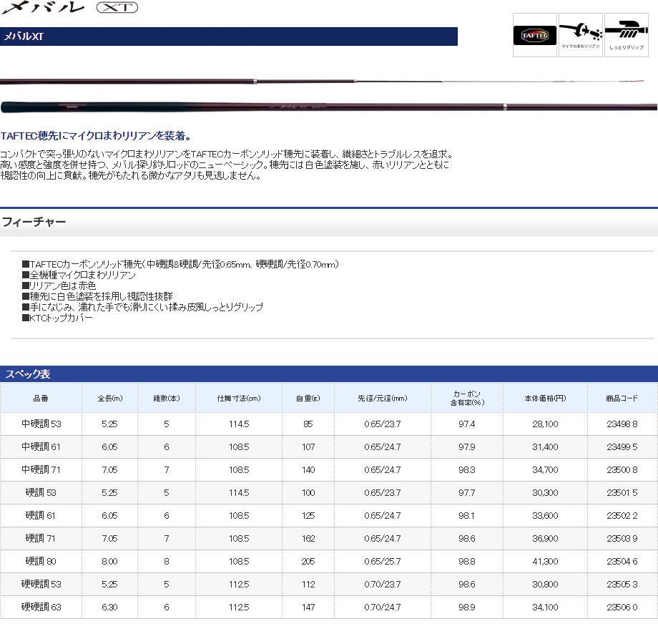
Task: Click price 41,300 for 硬調 80
Action: tap(545, 561)
